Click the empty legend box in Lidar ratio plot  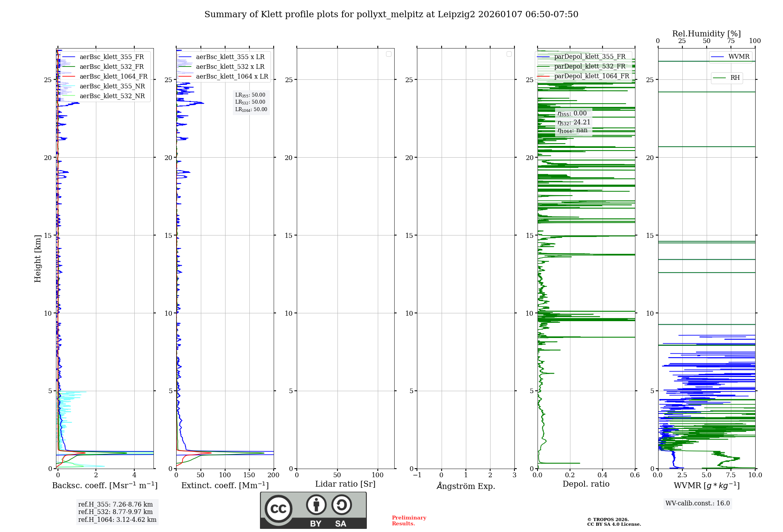(388, 54)
